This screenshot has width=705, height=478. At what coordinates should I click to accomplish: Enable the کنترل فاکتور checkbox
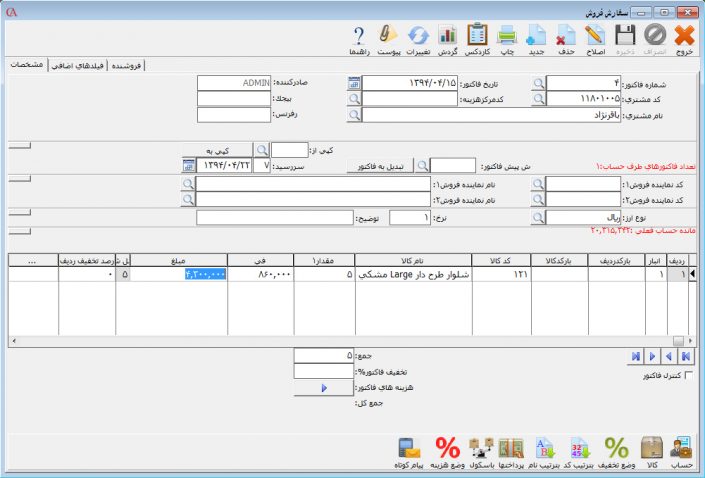pos(686,376)
